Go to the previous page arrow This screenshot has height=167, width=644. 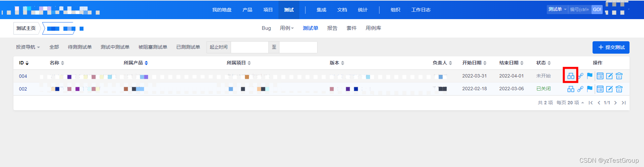tap(599, 103)
